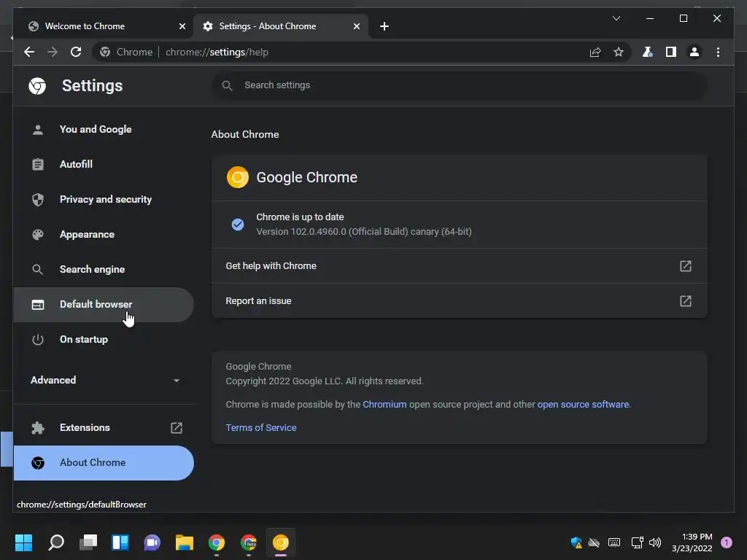Open Appearance settings
Image resolution: width=747 pixels, height=560 pixels.
pos(104,234)
